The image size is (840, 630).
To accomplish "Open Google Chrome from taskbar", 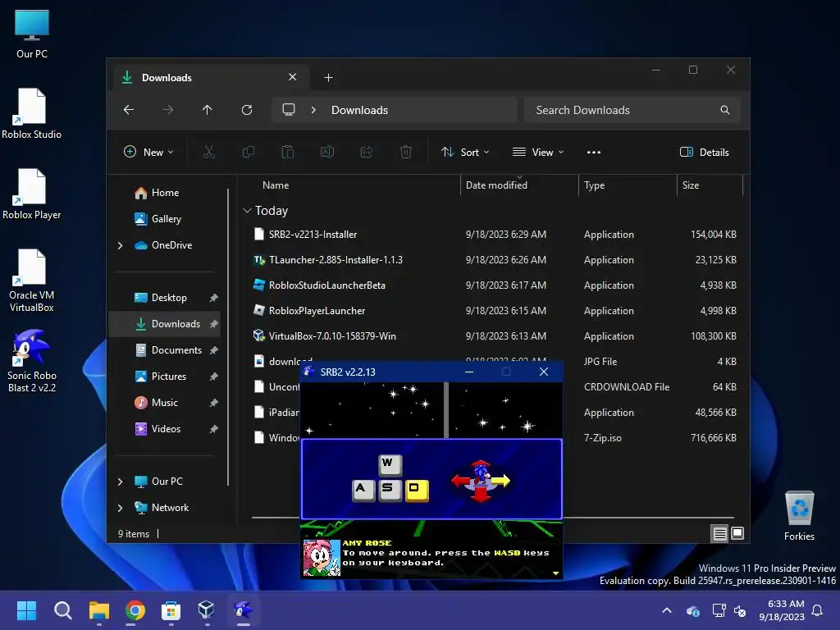I will pyautogui.click(x=135, y=610).
